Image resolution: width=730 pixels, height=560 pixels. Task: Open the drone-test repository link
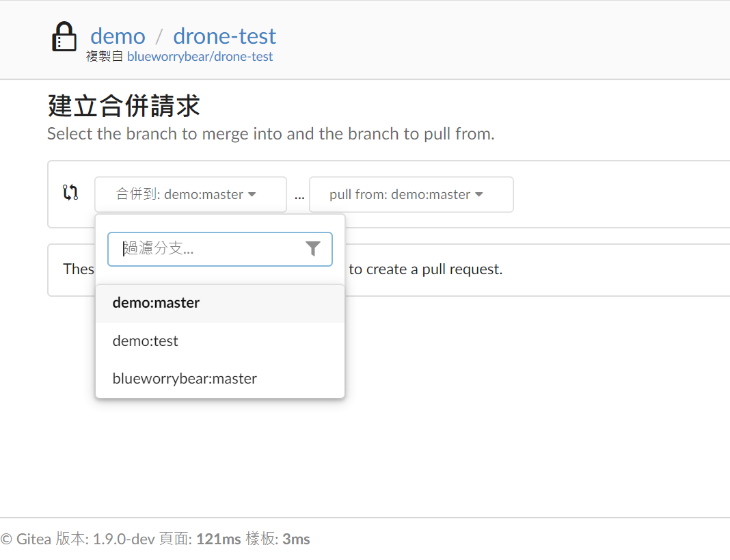coord(225,36)
